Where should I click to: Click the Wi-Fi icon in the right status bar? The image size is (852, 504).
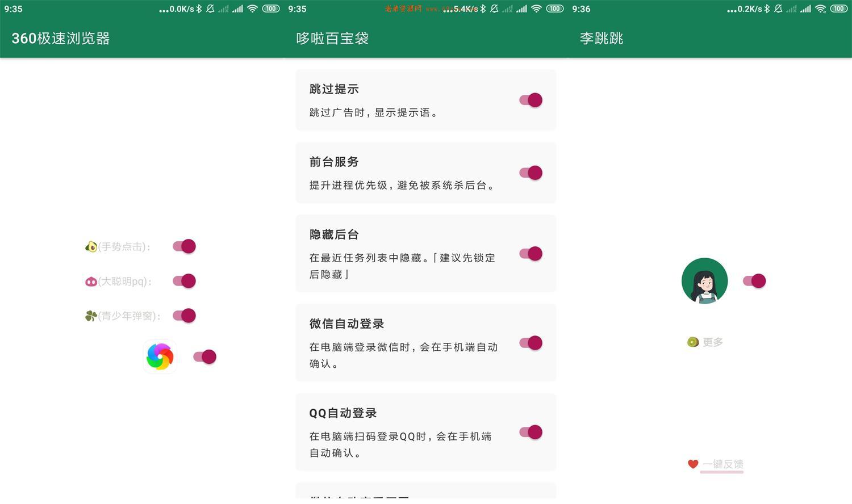click(x=821, y=9)
